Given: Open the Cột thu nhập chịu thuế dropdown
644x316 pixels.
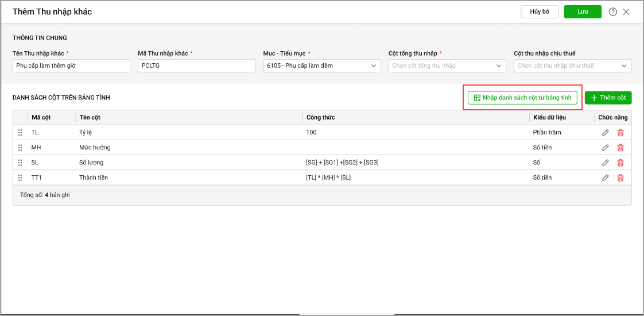Looking at the screenshot, I should (572, 66).
